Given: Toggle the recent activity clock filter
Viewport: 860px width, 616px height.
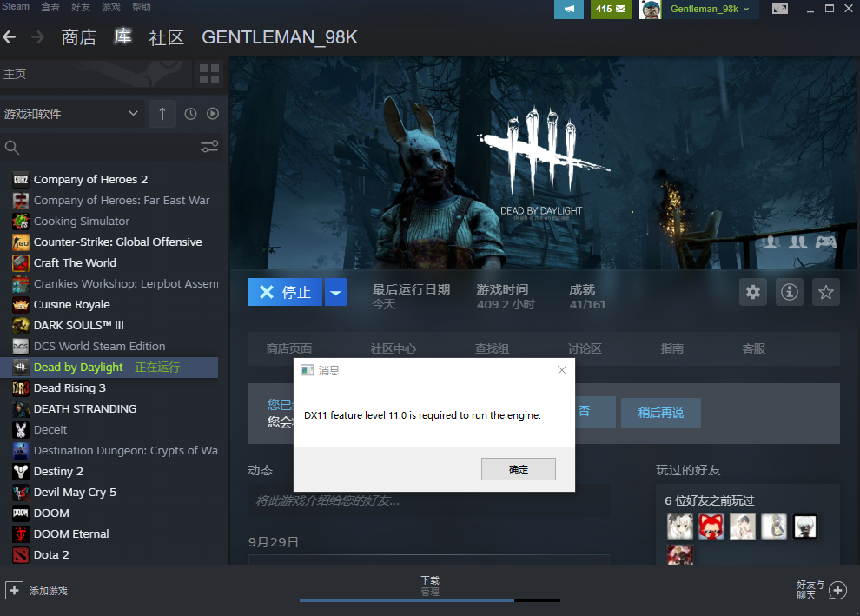Looking at the screenshot, I should point(190,114).
